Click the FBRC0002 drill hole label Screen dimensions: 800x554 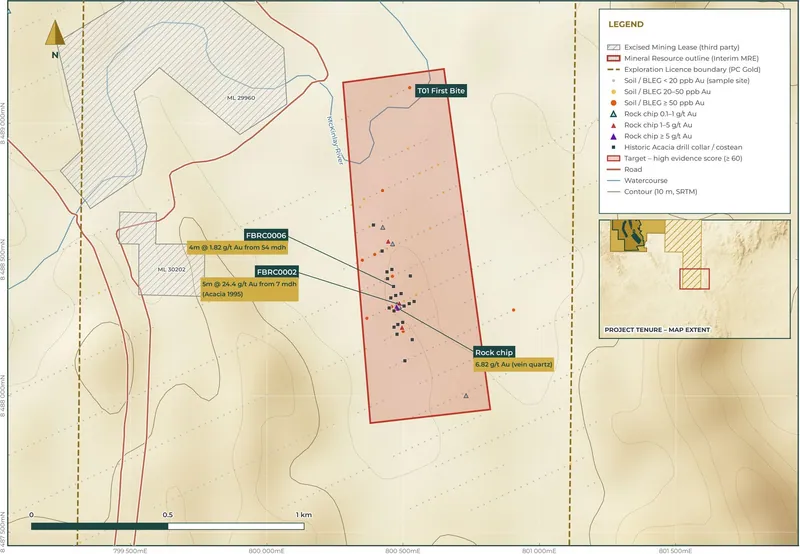pos(277,272)
